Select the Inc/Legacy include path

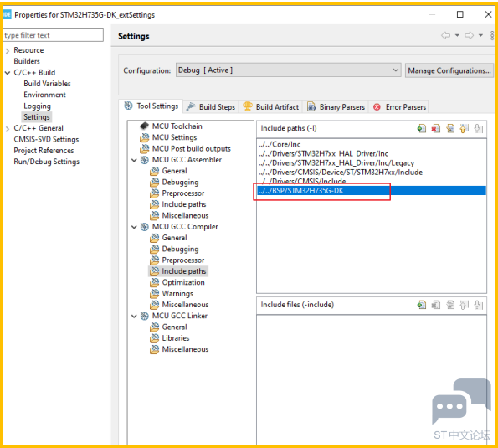[x=336, y=163]
